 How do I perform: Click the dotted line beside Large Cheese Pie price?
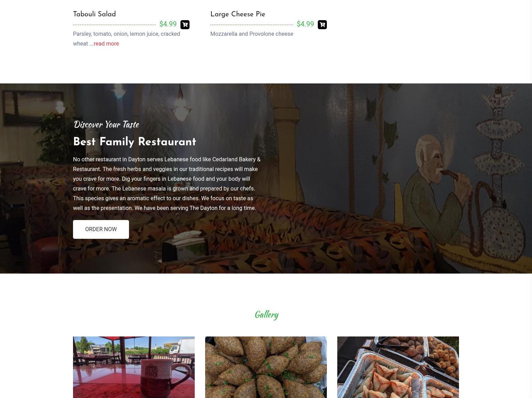pyautogui.click(x=252, y=25)
